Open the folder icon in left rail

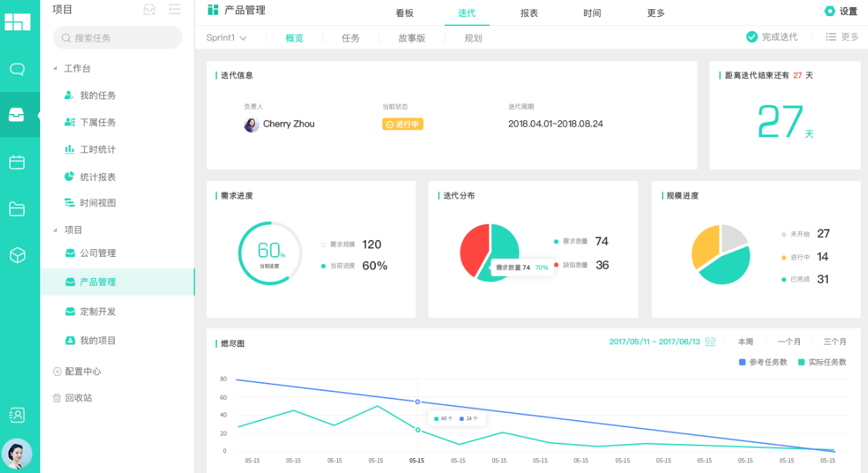tap(17, 209)
